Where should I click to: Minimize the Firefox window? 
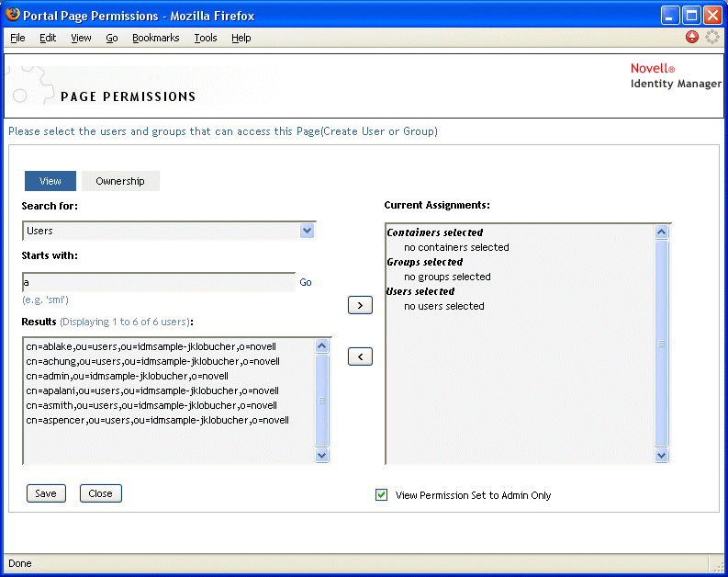(x=670, y=16)
